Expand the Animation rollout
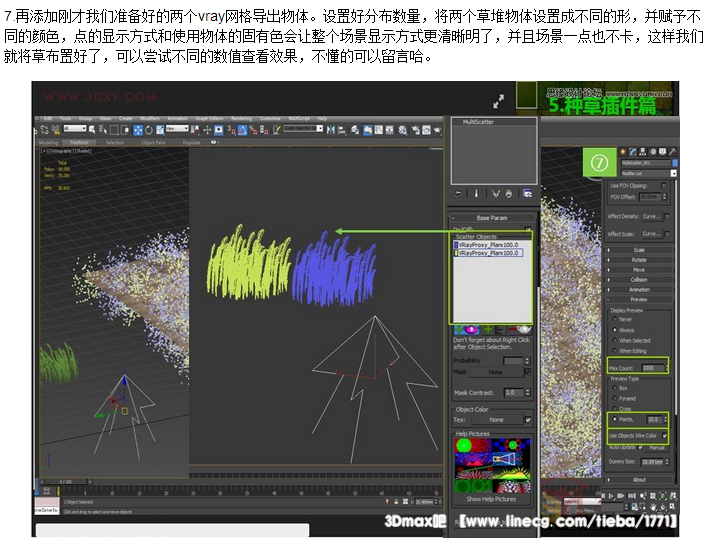The height and width of the screenshot is (538, 706). click(x=639, y=289)
